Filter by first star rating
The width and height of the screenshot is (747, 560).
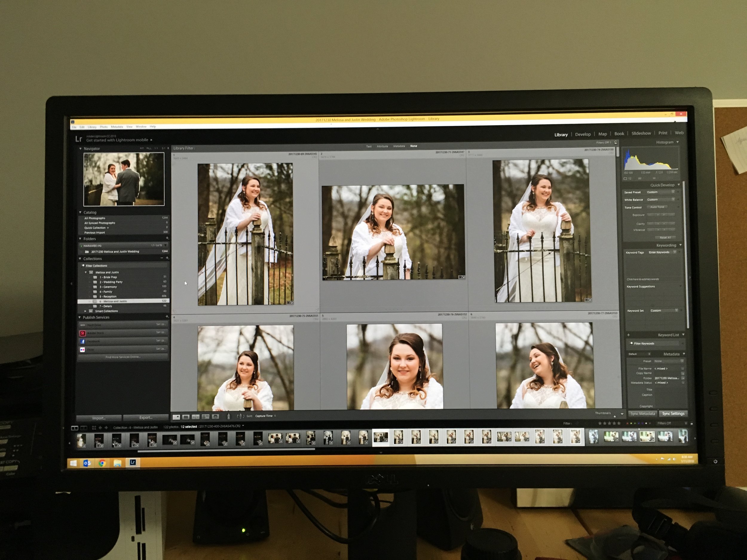[x=600, y=423]
